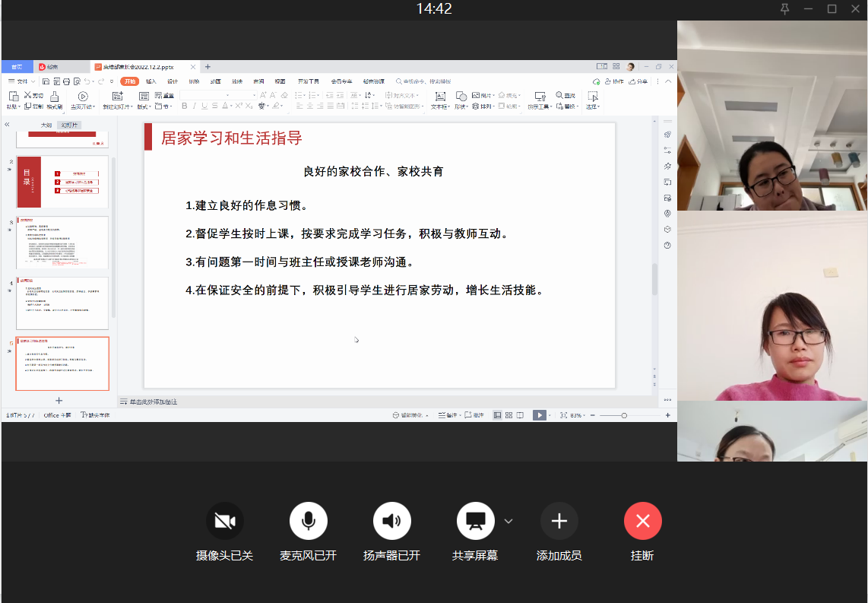Image resolution: width=868 pixels, height=603 pixels.
Task: Click the 协作 collaborate button
Action: (x=613, y=81)
